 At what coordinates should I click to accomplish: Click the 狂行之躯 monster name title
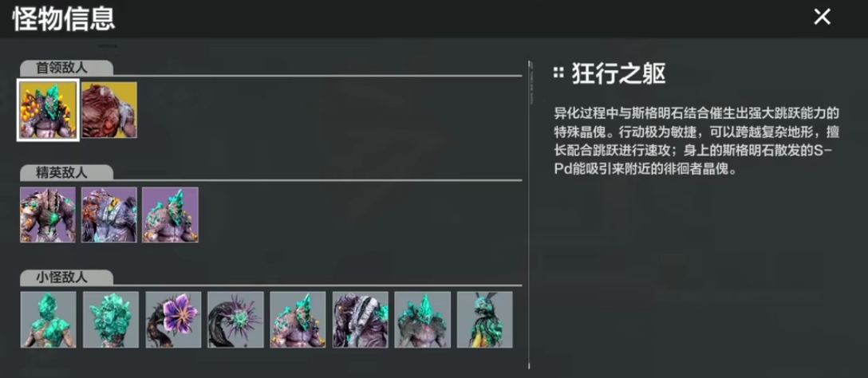[x=618, y=73]
